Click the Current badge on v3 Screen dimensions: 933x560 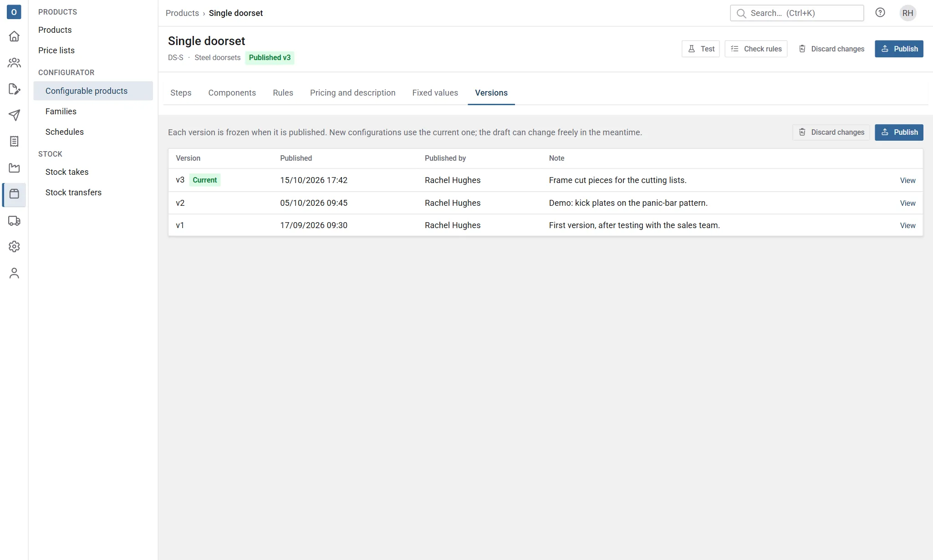pos(204,180)
